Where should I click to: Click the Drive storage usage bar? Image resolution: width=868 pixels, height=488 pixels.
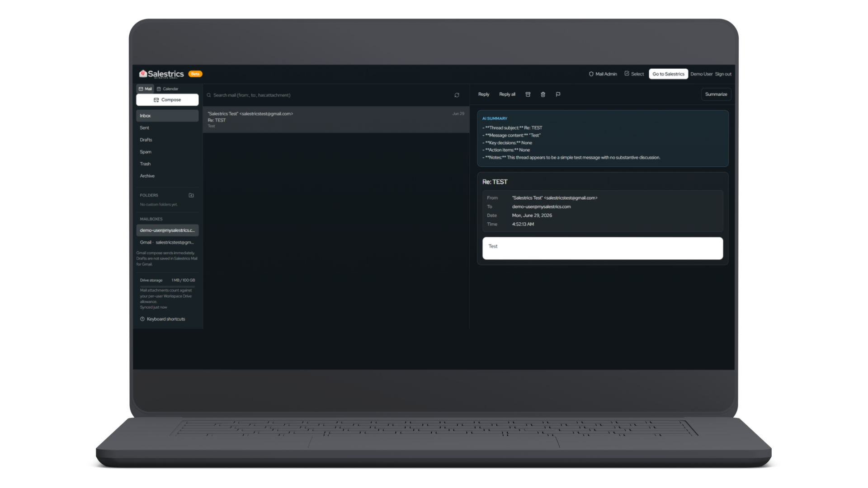point(167,286)
